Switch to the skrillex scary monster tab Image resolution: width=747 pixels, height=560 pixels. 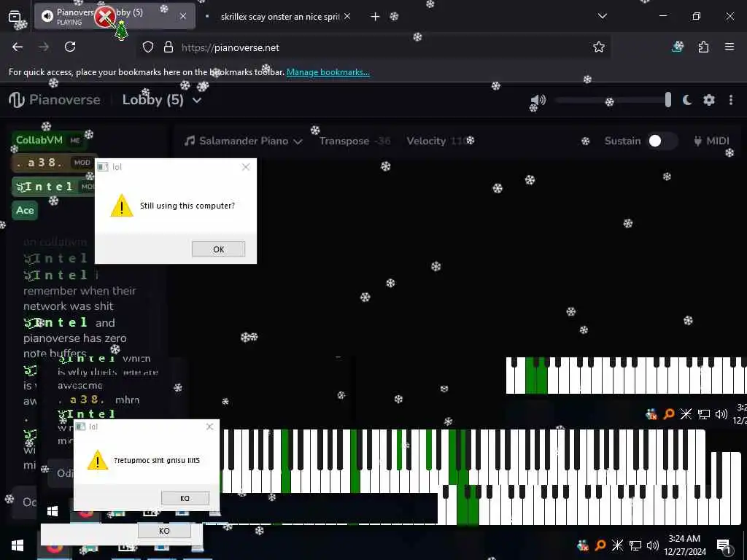(x=280, y=17)
